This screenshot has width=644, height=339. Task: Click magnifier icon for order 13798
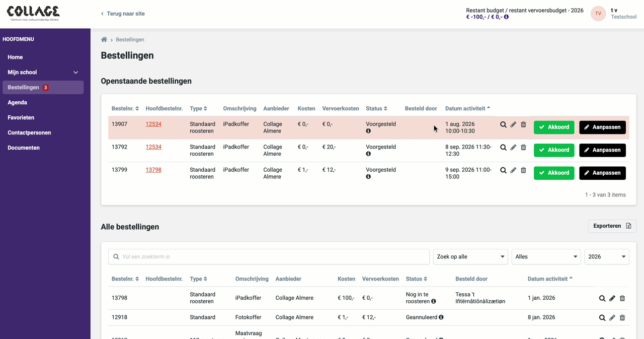602,298
